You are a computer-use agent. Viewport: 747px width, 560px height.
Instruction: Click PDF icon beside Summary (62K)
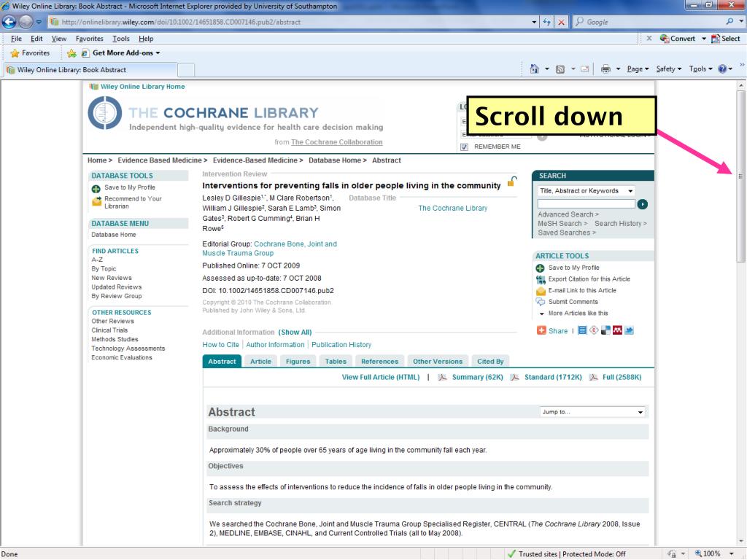[x=442, y=378]
